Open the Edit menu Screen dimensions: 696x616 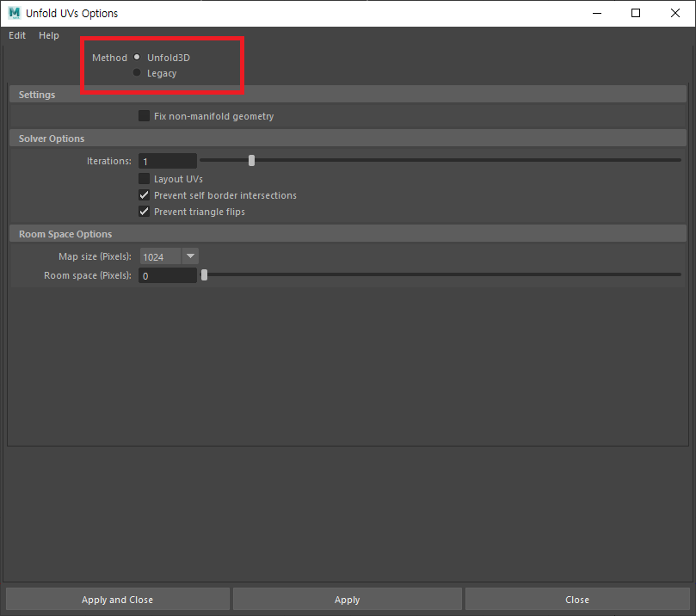click(x=17, y=35)
